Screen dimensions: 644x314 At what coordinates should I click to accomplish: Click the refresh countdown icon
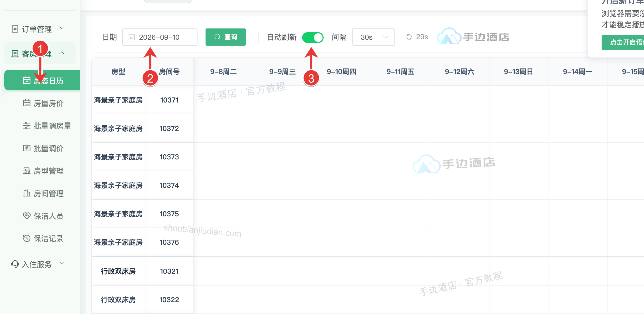[x=409, y=37]
